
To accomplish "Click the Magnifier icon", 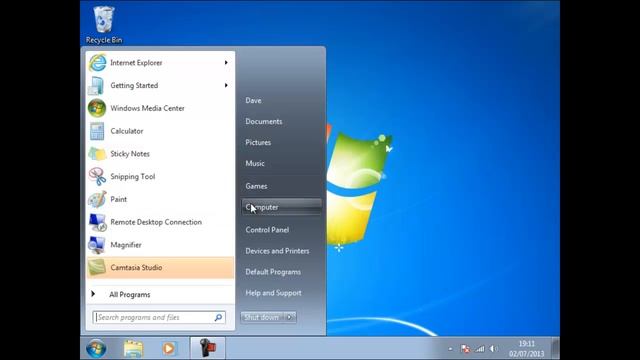I will (x=97, y=245).
